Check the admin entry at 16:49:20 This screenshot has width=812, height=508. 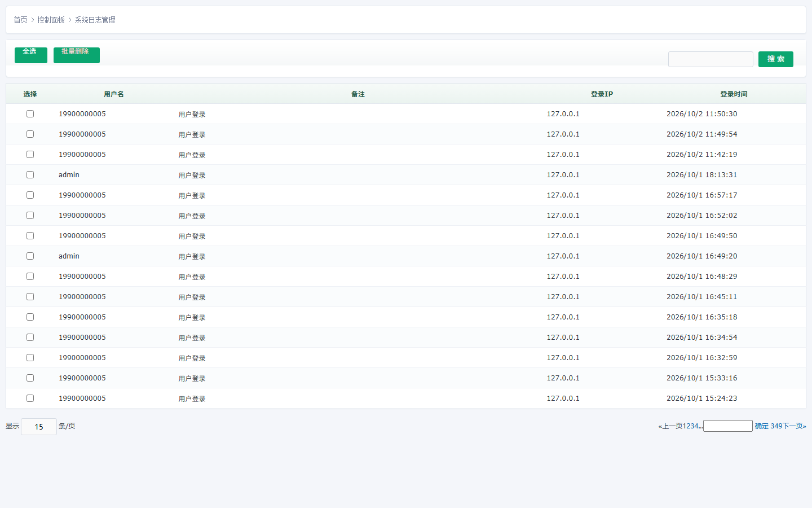(30, 256)
